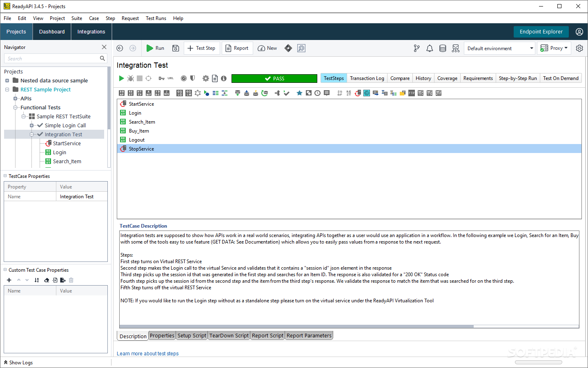Click the debug bug icon
The height and width of the screenshot is (368, 588).
click(131, 78)
